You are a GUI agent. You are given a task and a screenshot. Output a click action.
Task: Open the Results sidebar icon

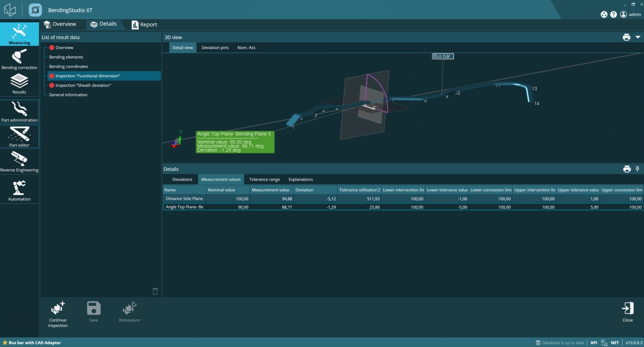point(19,84)
